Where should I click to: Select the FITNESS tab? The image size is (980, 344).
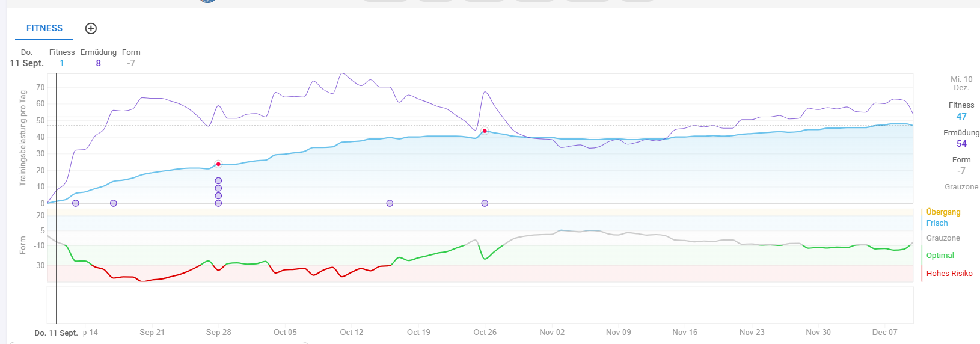44,28
